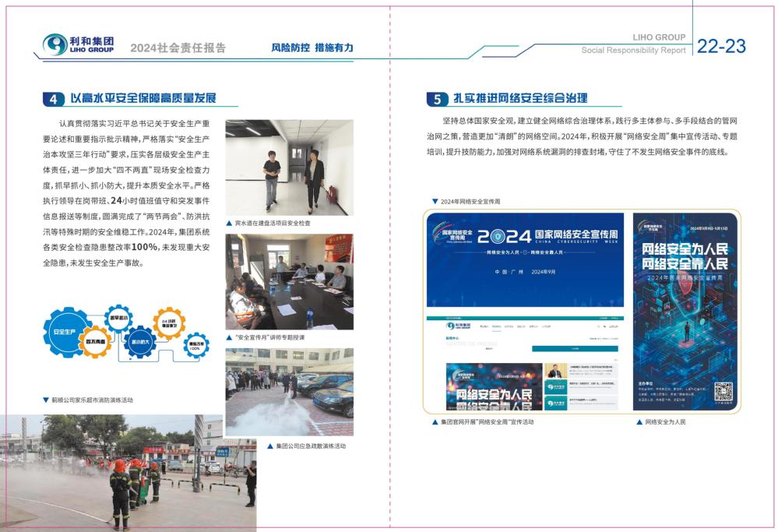Screen dimensions: 778x532
Task: Select the 抓早抓小 gear icon
Action: tap(118, 318)
